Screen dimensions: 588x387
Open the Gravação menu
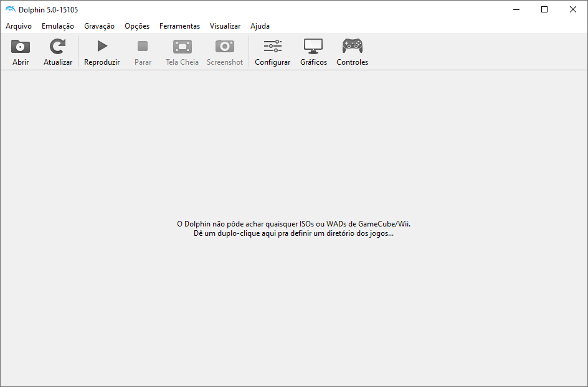(99, 26)
